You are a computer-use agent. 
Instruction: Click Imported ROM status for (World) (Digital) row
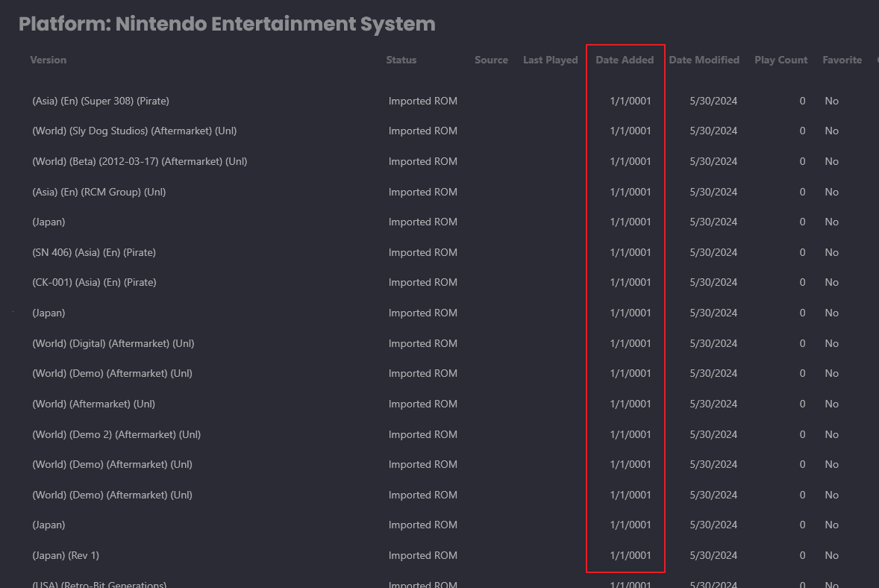pyautogui.click(x=422, y=343)
